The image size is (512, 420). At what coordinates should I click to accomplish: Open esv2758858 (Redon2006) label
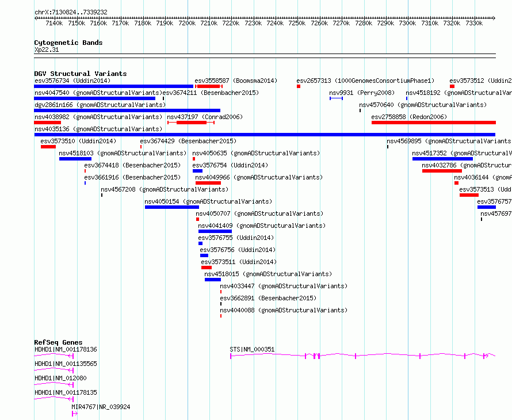point(409,117)
